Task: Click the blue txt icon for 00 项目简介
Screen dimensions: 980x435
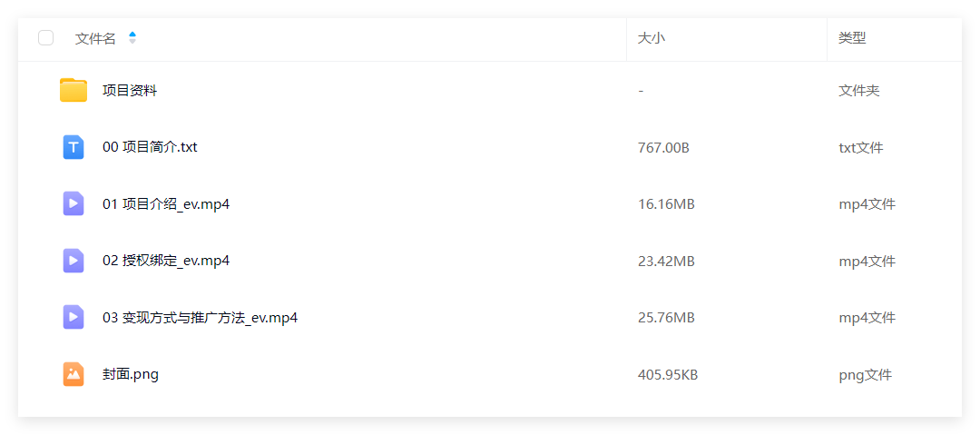Action: 73,147
